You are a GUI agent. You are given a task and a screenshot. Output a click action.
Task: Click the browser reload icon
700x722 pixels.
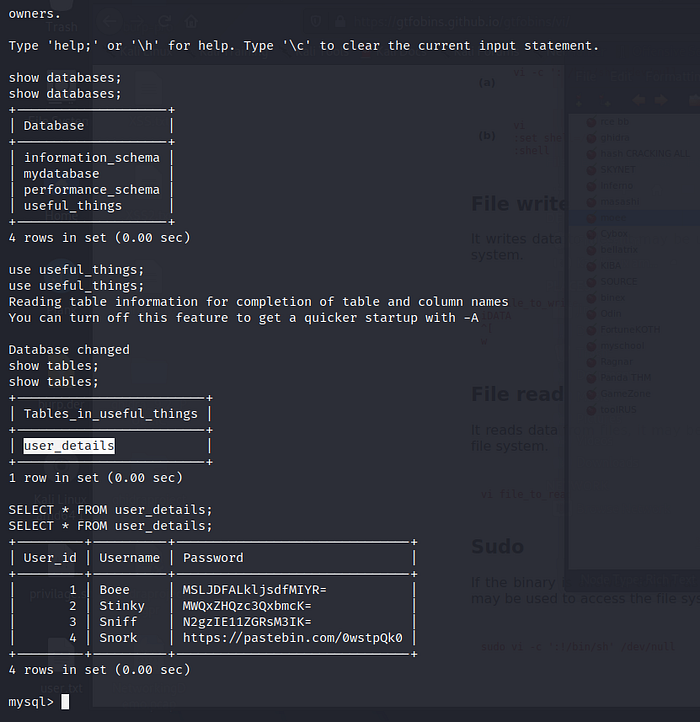point(166,22)
